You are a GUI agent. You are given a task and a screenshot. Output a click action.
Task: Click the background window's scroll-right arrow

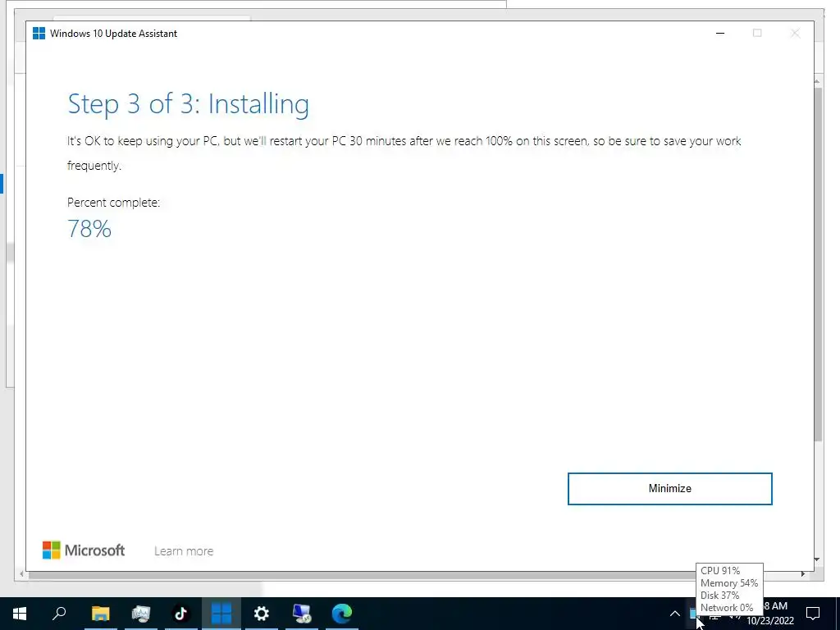(802, 573)
